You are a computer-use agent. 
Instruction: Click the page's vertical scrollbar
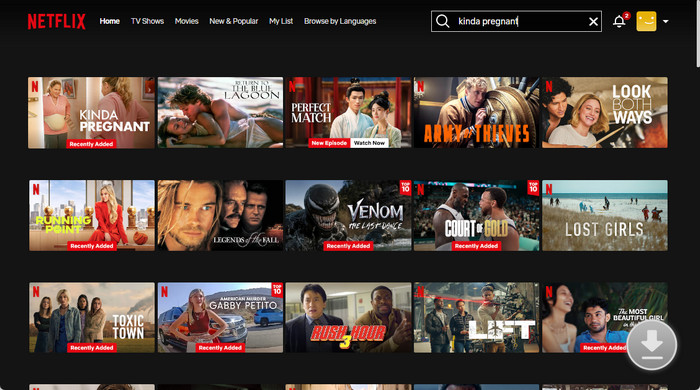[697, 33]
